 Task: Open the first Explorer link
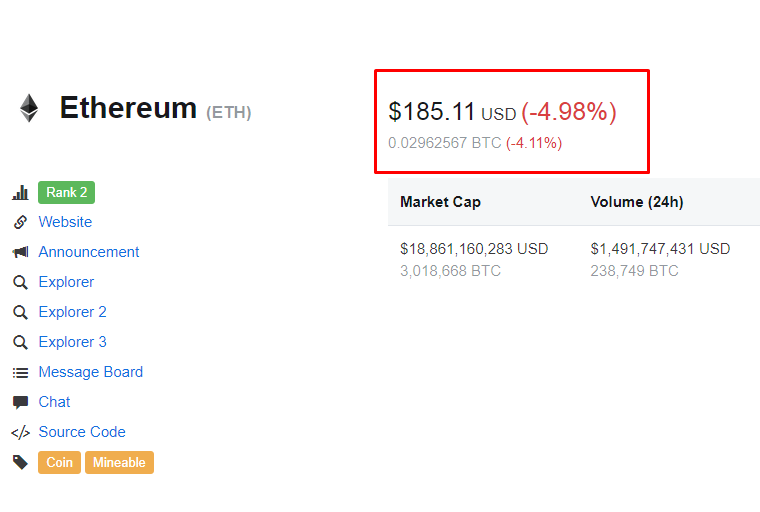pyautogui.click(x=66, y=282)
